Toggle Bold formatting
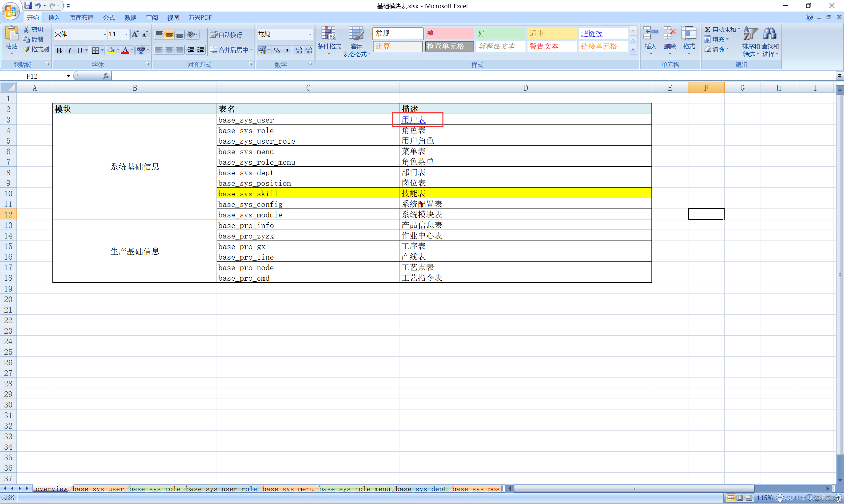Viewport: 844px width, 504px height. (x=59, y=51)
